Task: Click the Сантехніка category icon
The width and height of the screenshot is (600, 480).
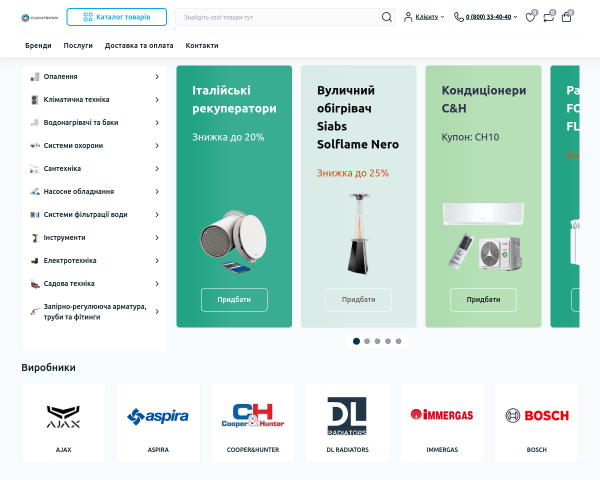Action: pos(35,168)
